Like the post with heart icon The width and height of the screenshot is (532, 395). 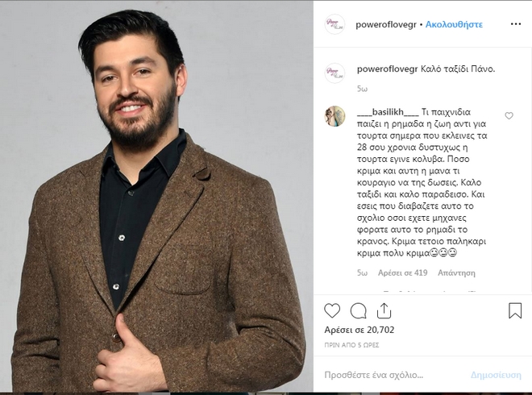(x=332, y=310)
